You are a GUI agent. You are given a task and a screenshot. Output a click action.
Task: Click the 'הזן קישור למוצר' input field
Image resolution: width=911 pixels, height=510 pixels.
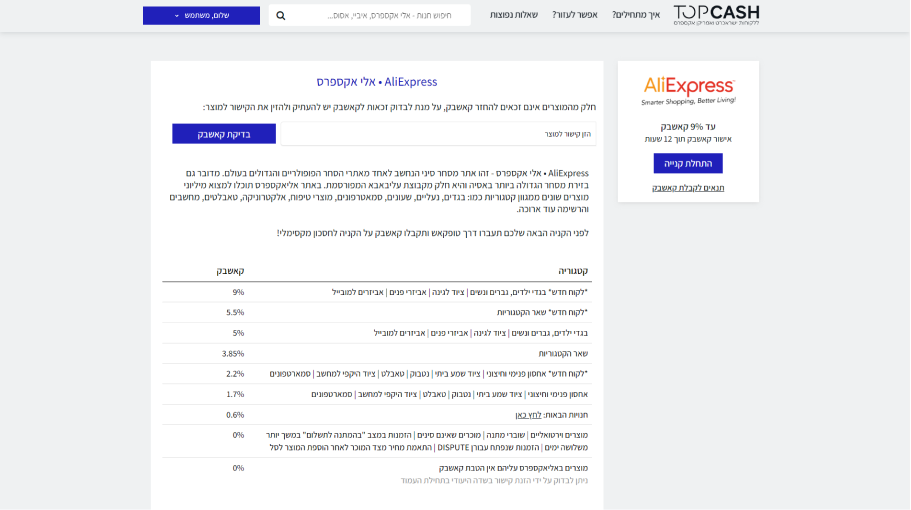tap(438, 134)
